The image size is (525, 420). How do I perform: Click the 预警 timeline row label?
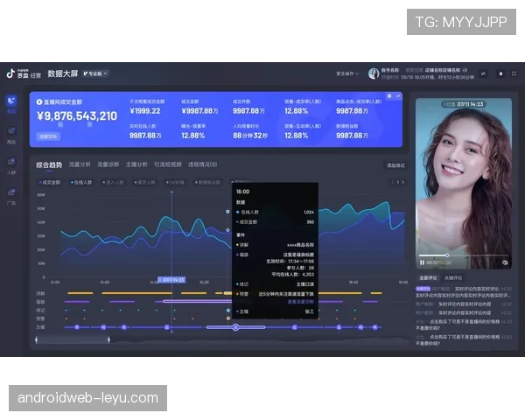[x=40, y=318]
